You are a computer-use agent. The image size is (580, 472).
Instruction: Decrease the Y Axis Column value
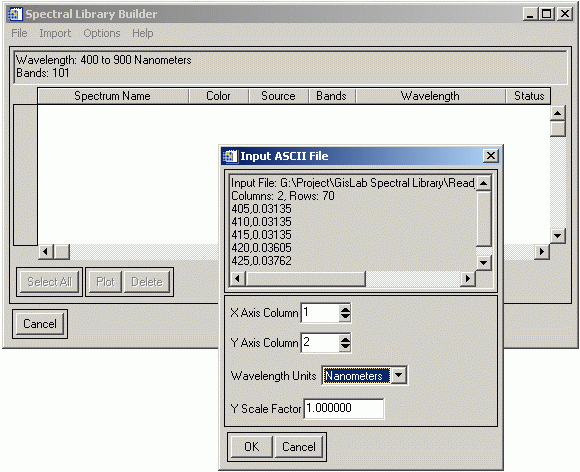pos(345,347)
